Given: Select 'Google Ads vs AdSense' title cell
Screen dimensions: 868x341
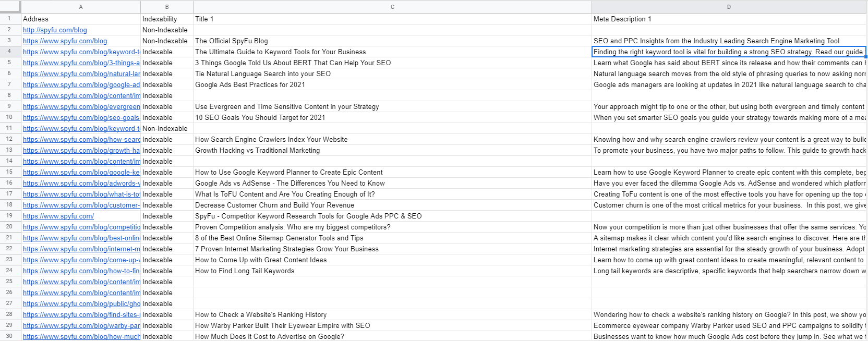Looking at the screenshot, I should (x=392, y=183).
